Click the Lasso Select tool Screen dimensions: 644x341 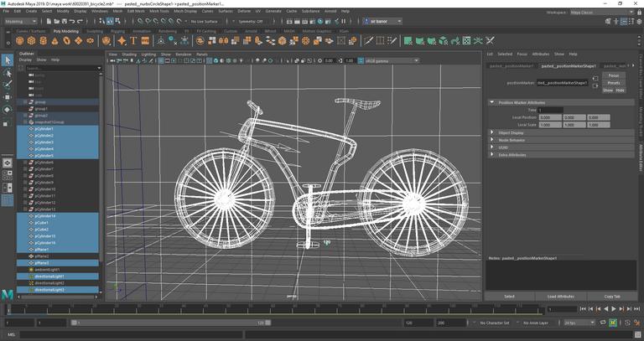point(8,73)
